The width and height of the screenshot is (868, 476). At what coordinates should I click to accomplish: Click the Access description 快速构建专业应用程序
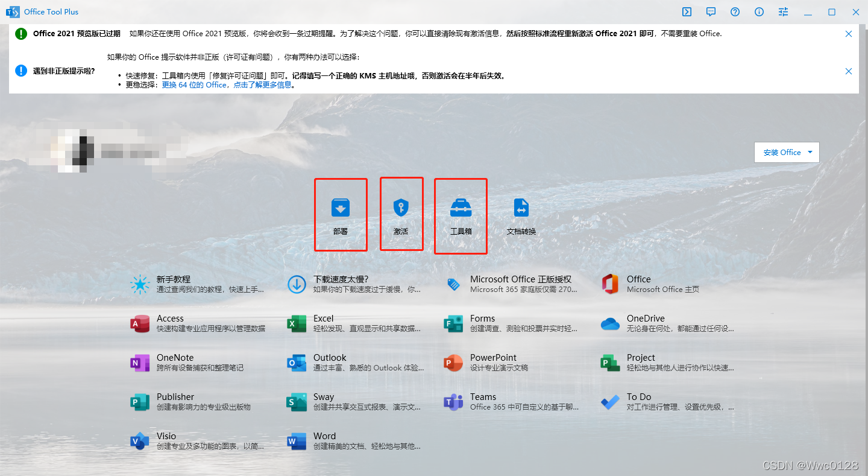[x=211, y=328]
